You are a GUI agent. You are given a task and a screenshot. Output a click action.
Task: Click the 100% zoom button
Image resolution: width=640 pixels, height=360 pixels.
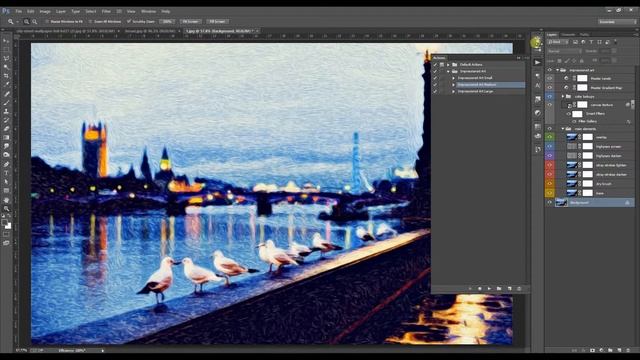167,22
